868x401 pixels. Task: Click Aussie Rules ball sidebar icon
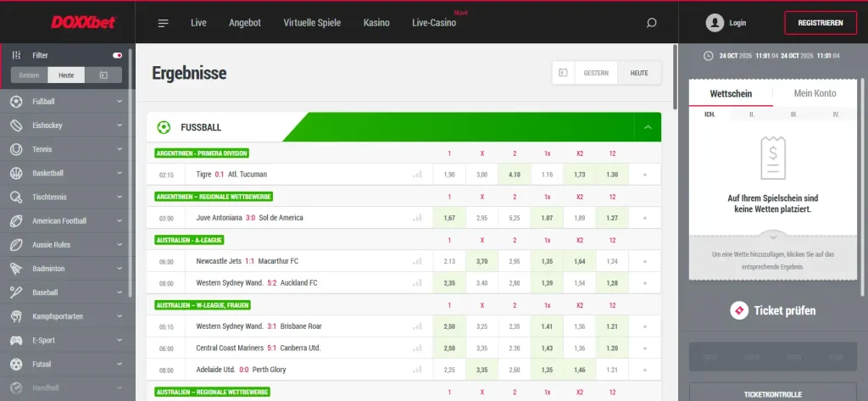17,245
